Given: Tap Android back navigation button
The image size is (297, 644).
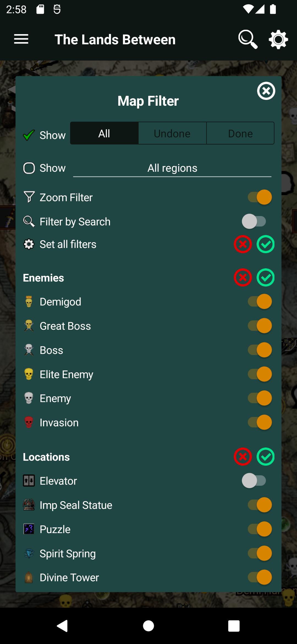Looking at the screenshot, I should click(x=62, y=626).
